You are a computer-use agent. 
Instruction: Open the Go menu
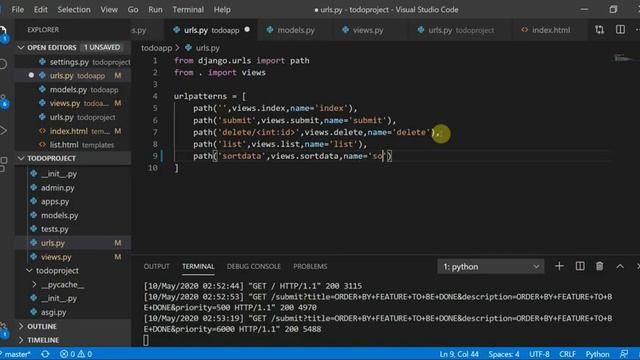click(133, 9)
